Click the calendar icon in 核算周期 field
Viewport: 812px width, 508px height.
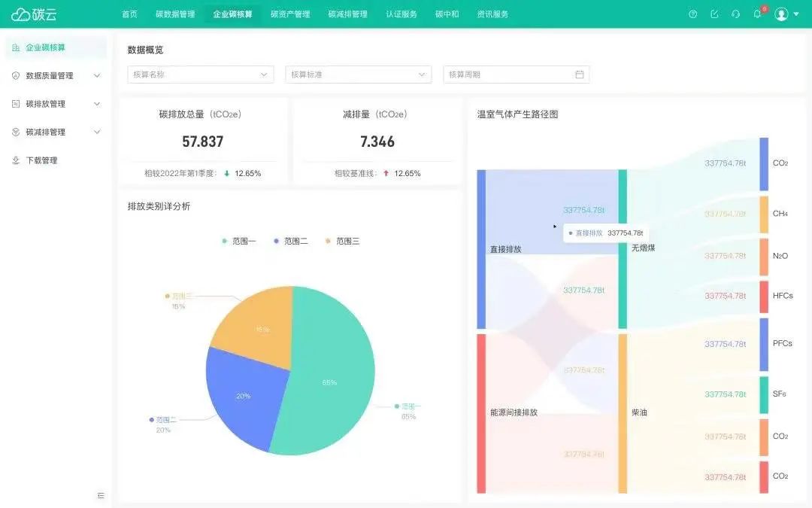(x=580, y=75)
